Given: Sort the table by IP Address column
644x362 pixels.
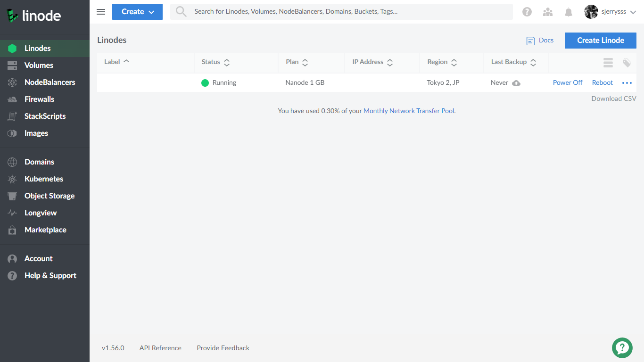Looking at the screenshot, I should point(373,62).
